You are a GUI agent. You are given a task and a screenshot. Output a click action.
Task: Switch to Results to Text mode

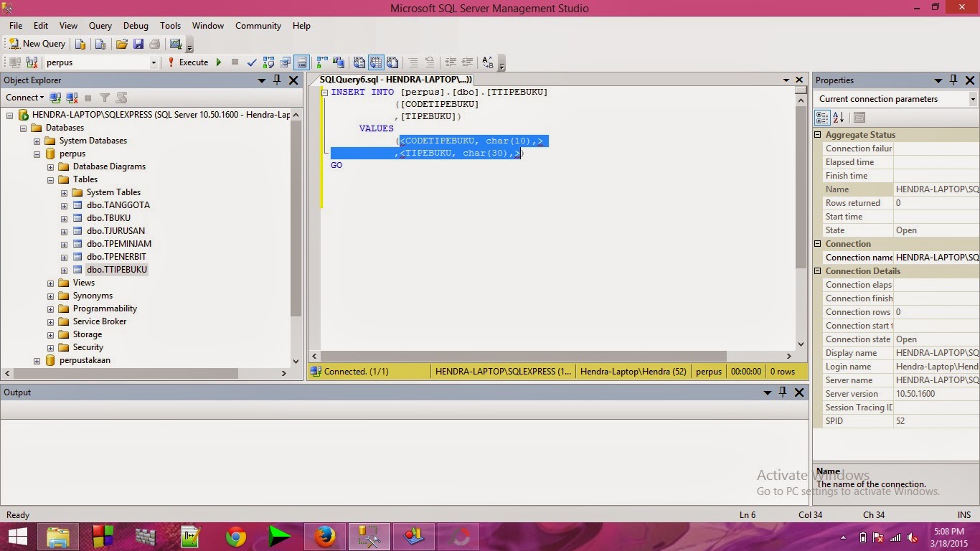(x=359, y=62)
